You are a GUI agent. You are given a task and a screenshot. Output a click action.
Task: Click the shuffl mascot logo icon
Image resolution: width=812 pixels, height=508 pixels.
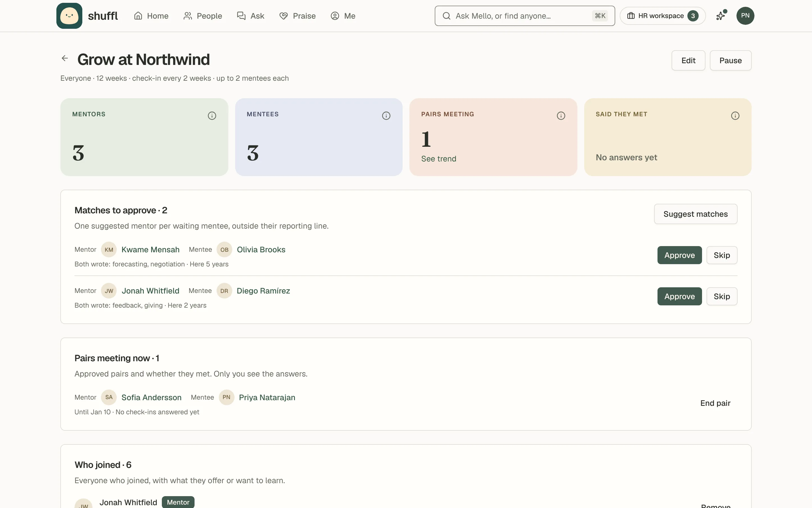point(69,16)
